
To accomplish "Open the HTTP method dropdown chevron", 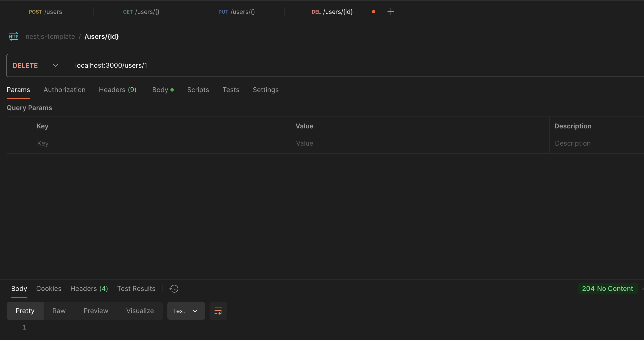I will click(56, 65).
